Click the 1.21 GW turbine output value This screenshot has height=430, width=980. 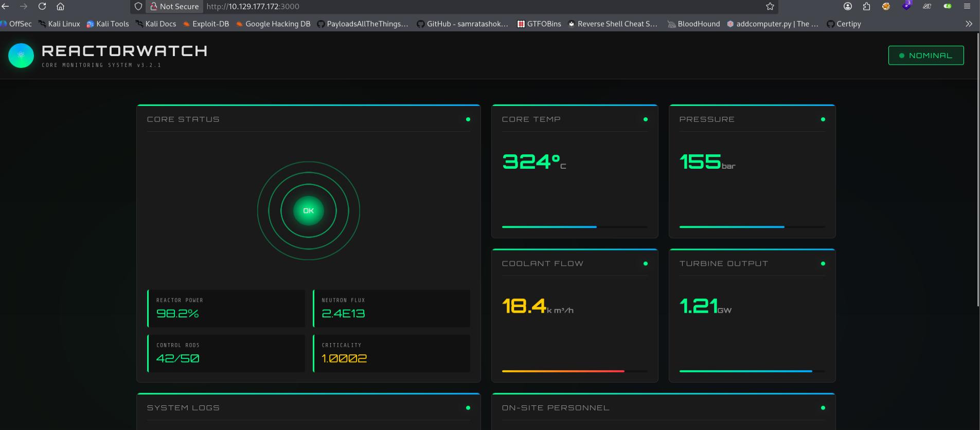pyautogui.click(x=705, y=306)
